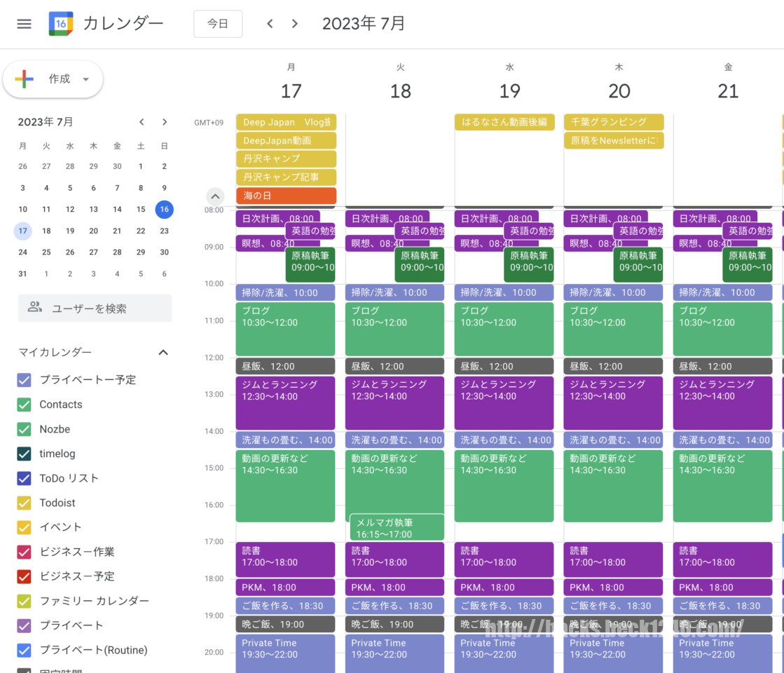Toggle the ファミリー カレンダー checkbox
The width and height of the screenshot is (784, 673).
pyautogui.click(x=24, y=601)
